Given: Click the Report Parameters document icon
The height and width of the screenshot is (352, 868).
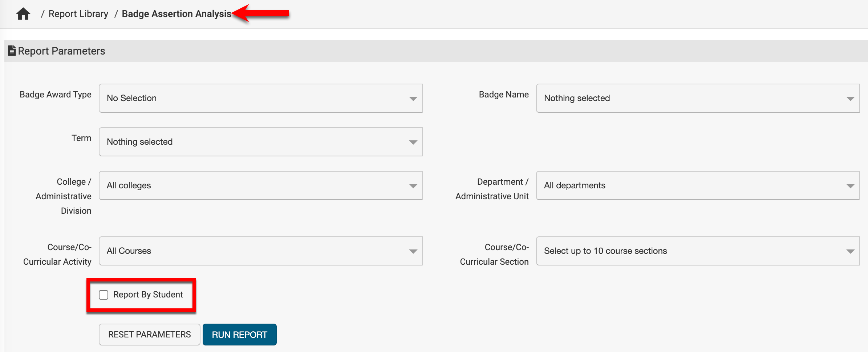Looking at the screenshot, I should click(x=12, y=51).
